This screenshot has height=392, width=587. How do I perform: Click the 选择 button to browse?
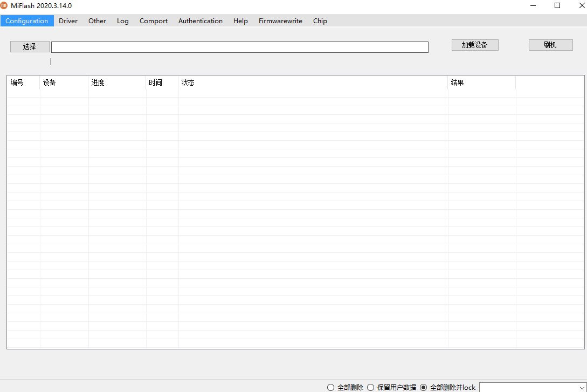[x=30, y=47]
